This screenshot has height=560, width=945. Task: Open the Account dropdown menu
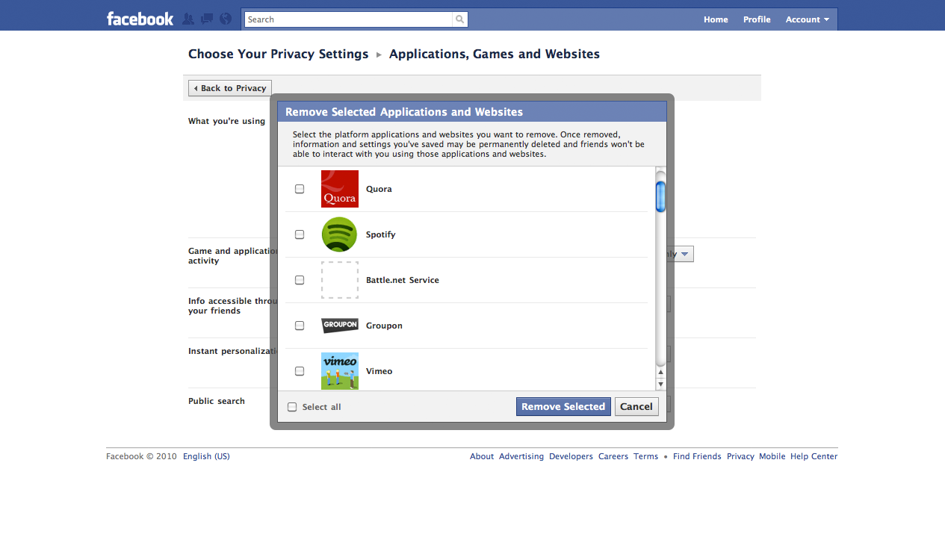pos(808,19)
